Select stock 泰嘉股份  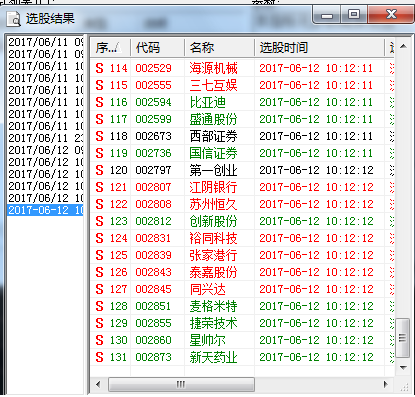[x=213, y=272]
